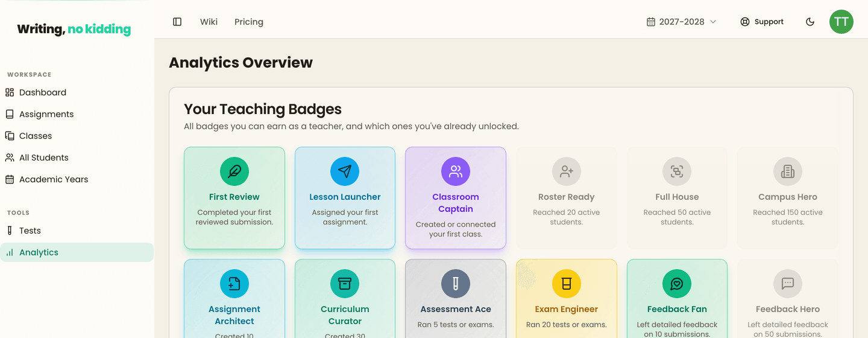
Task: Click the All Students people icon
Action: [x=10, y=158]
